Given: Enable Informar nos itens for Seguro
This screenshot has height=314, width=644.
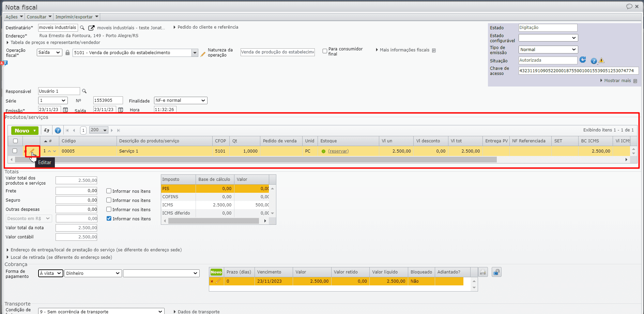Looking at the screenshot, I should point(109,200).
